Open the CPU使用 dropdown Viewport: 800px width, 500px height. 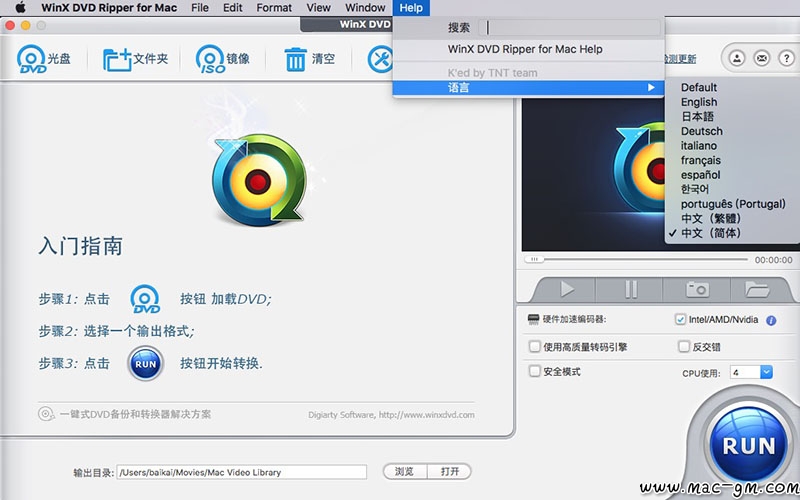[x=766, y=372]
